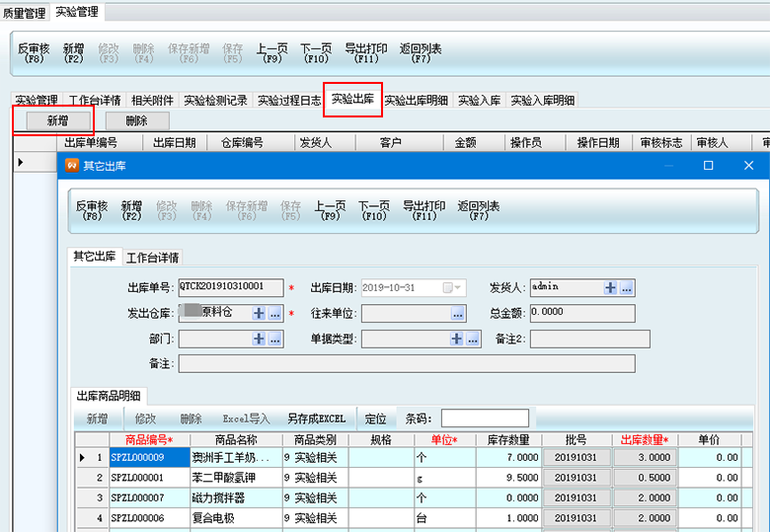
Task: Click plus icon next to 发货人 field
Action: click(x=611, y=287)
